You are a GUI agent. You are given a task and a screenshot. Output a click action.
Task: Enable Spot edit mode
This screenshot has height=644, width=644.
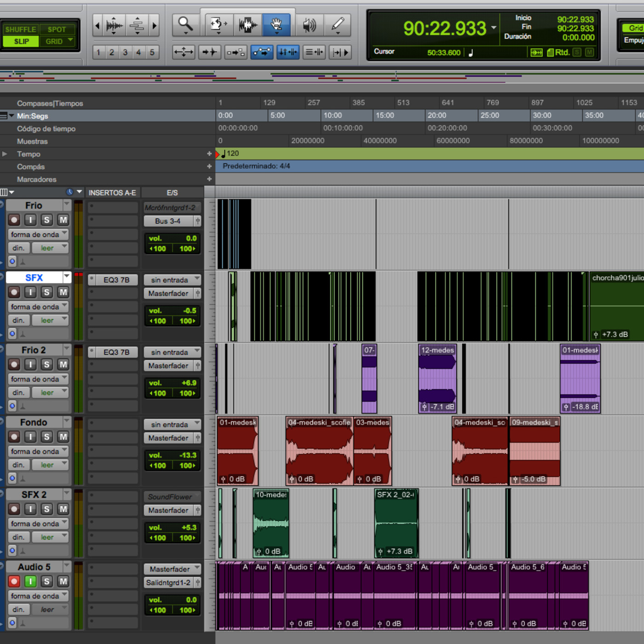click(x=57, y=29)
